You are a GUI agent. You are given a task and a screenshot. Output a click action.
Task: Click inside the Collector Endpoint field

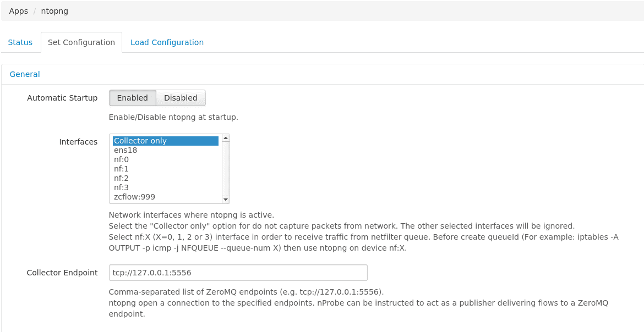(x=238, y=273)
